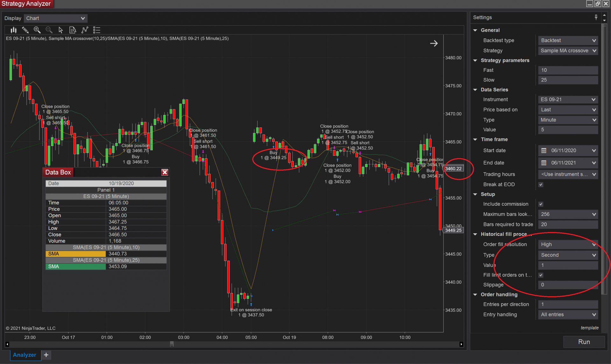
Task: Click the indicators line graph icon
Action: [x=85, y=30]
